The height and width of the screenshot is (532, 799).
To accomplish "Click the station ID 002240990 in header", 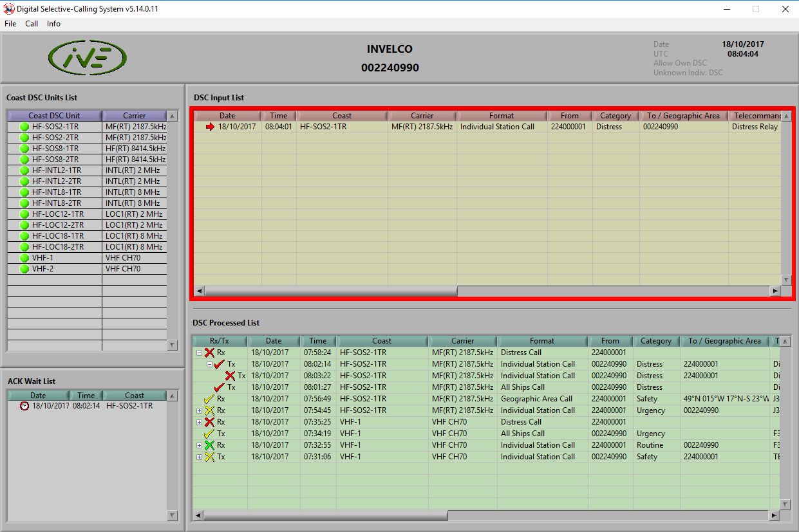I will pyautogui.click(x=390, y=68).
